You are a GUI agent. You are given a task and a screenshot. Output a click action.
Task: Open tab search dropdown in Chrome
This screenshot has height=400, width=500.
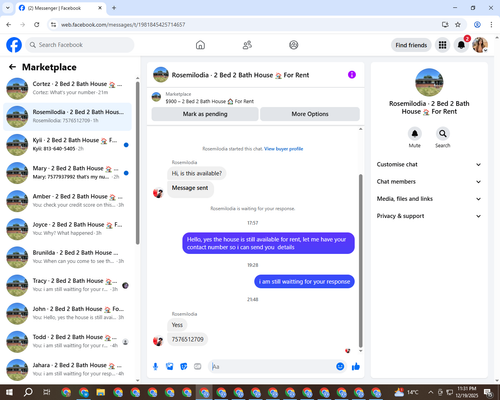point(8,8)
